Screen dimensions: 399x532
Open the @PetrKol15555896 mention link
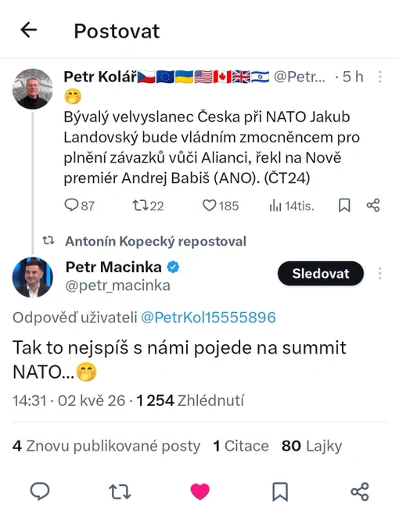click(x=208, y=318)
